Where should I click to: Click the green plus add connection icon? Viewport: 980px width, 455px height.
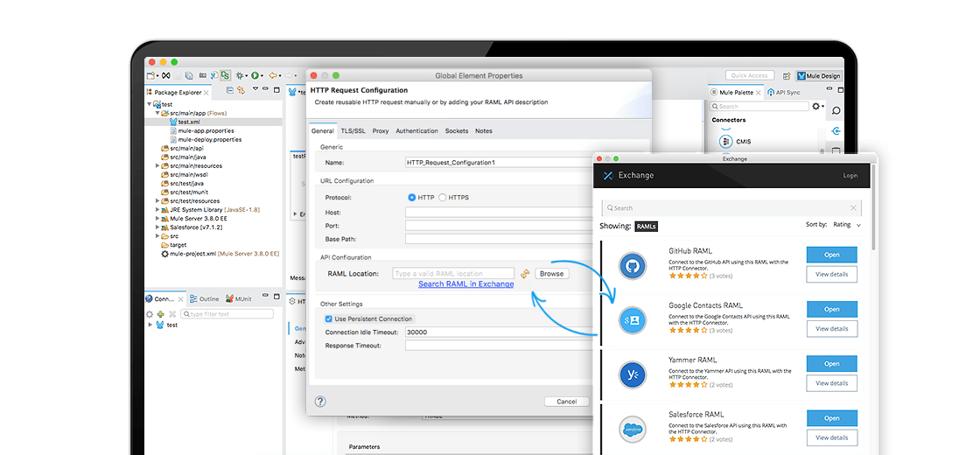point(161,314)
